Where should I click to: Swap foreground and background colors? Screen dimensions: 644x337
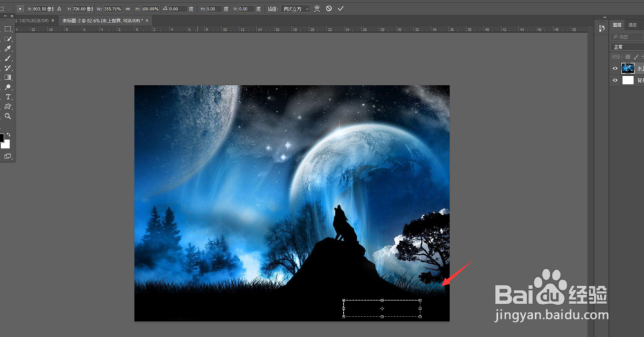(8, 134)
